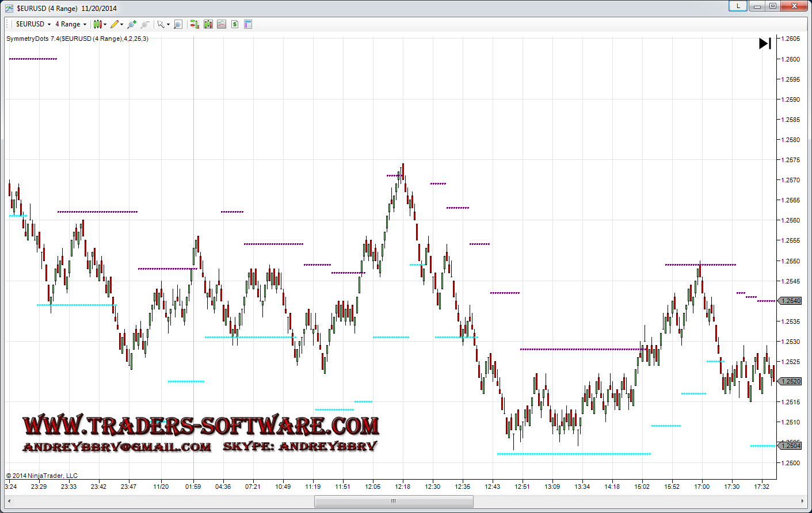Click the horizontal scrollbar thumb

click(x=394, y=501)
